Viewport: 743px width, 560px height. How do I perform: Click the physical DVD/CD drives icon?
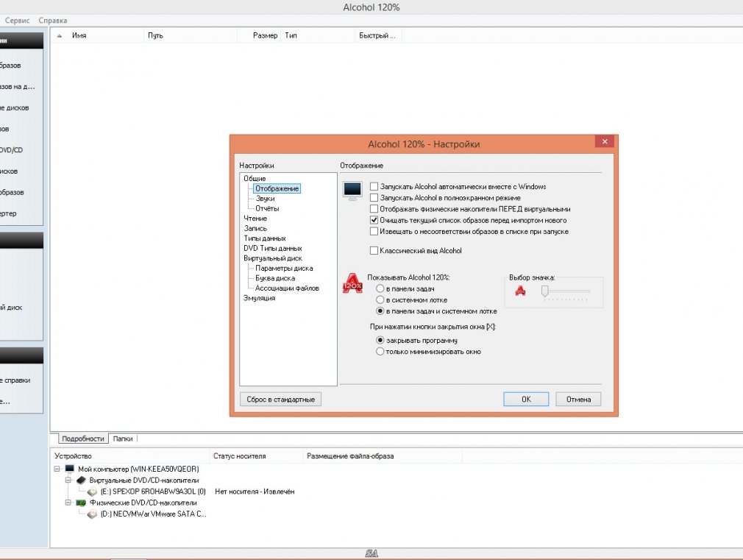click(x=81, y=503)
